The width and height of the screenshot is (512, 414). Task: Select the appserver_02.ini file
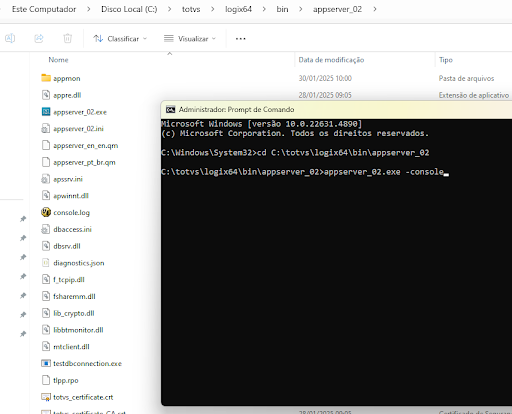click(x=78, y=129)
